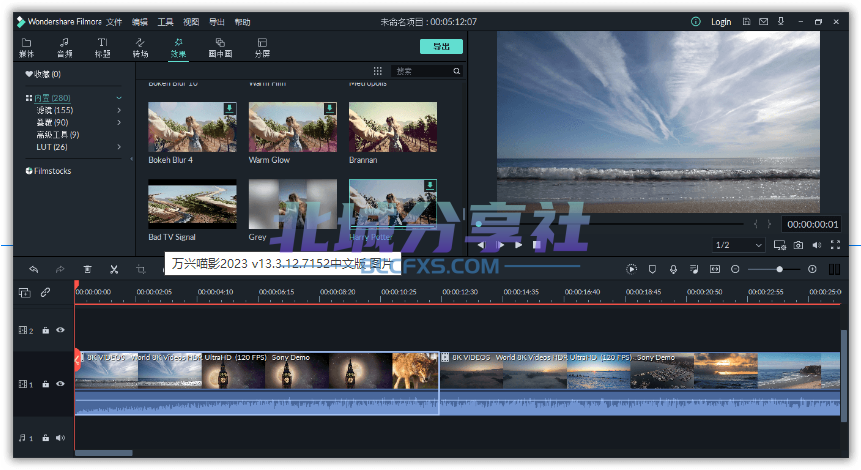Click the 00:00:00:01 preview timecode field
The height and width of the screenshot is (470, 861).
coord(812,224)
